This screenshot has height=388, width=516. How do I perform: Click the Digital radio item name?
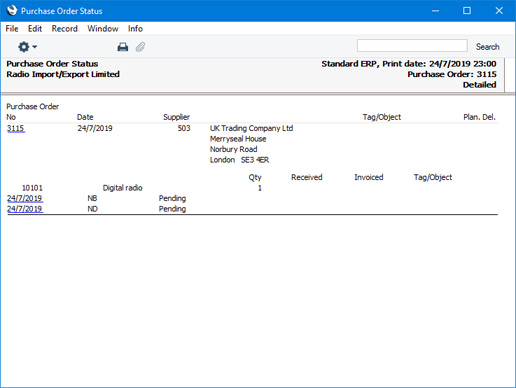122,188
